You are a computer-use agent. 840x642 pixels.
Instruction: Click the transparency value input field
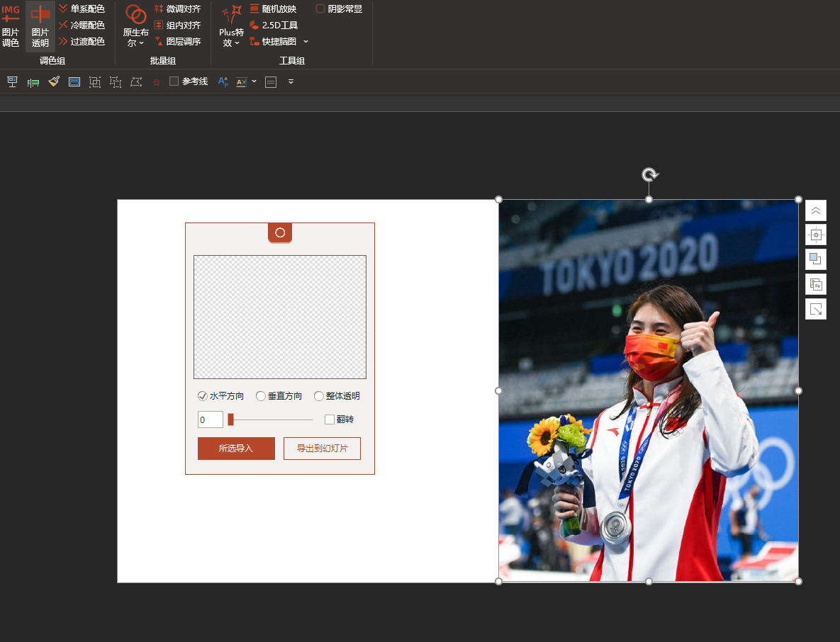[x=211, y=419]
